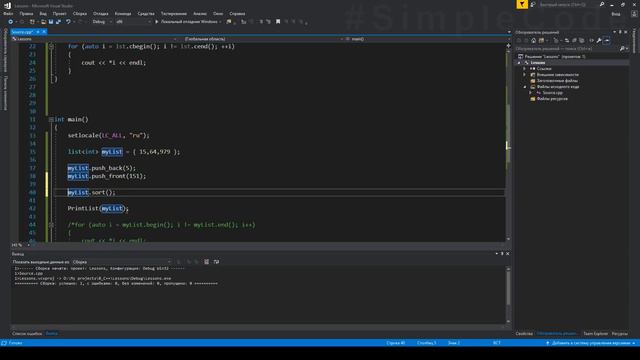Collapse the Файлы исходного кода folder
The width and height of the screenshot is (640, 360).
[x=525, y=87]
